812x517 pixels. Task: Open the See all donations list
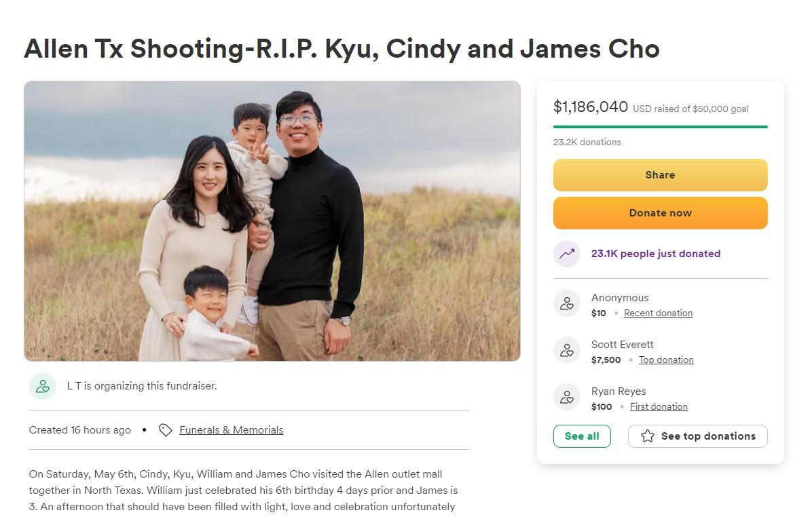(582, 436)
